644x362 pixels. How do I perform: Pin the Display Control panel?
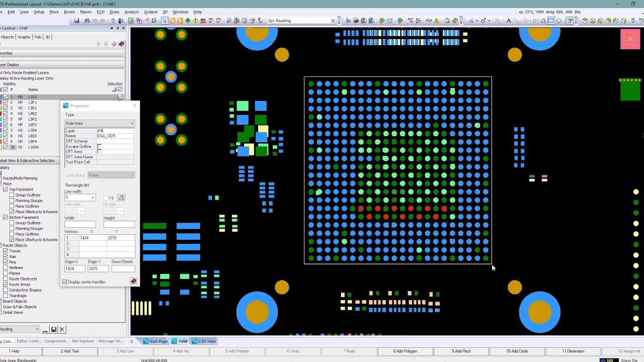(117, 28)
